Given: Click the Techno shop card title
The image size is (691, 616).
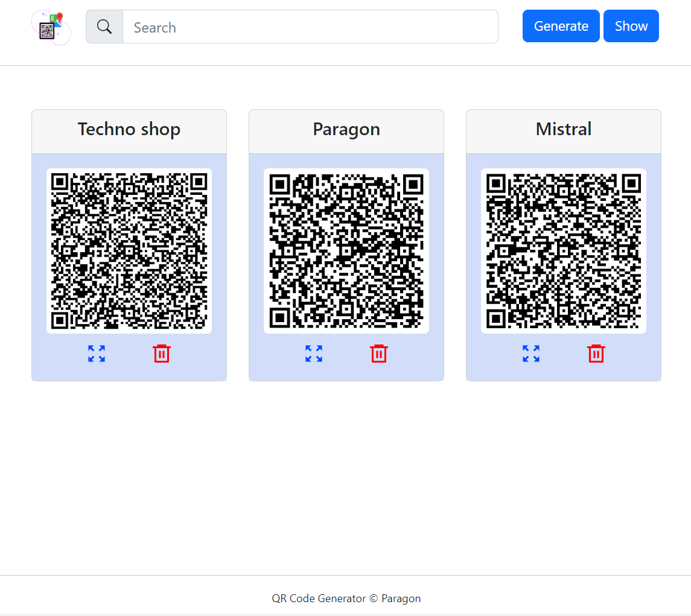Looking at the screenshot, I should click(x=129, y=129).
